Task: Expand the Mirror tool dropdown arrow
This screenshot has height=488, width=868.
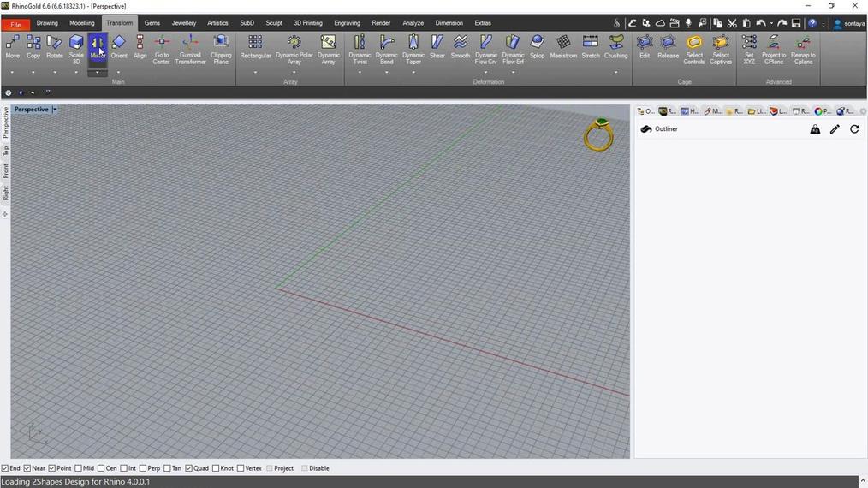Action: coord(98,73)
